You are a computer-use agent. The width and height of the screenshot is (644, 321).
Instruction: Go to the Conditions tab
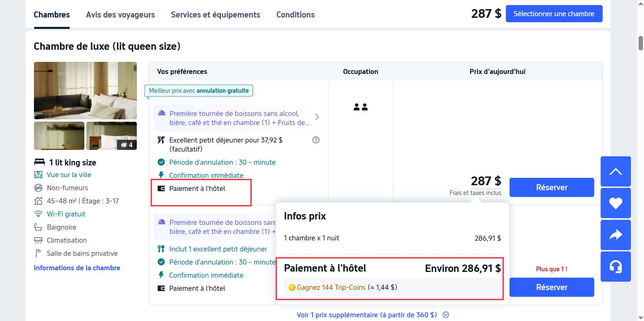point(295,15)
